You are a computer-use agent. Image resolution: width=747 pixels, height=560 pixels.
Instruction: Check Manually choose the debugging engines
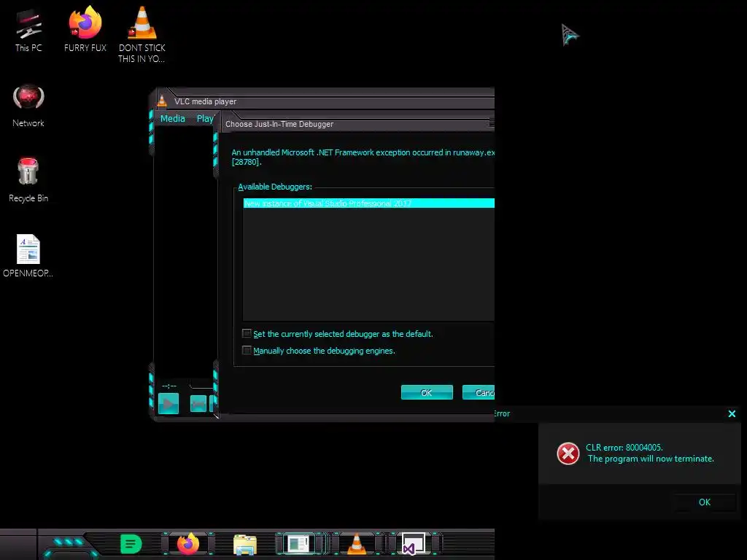247,351
